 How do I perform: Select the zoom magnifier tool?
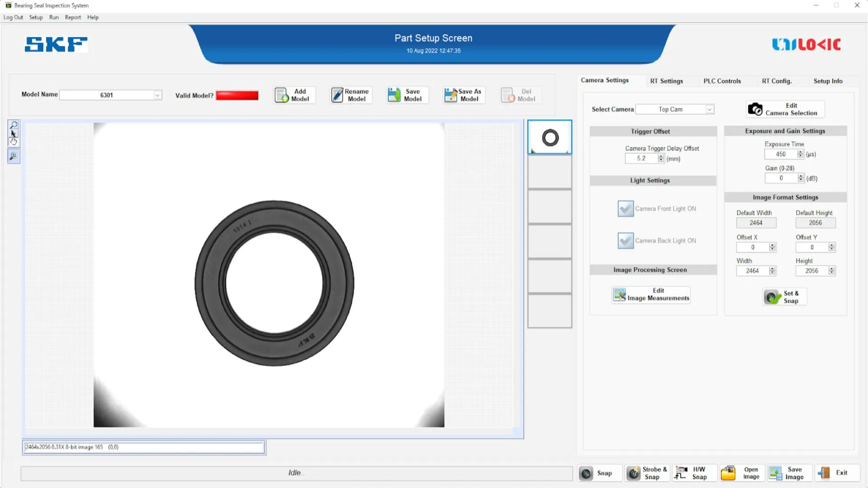coord(14,125)
